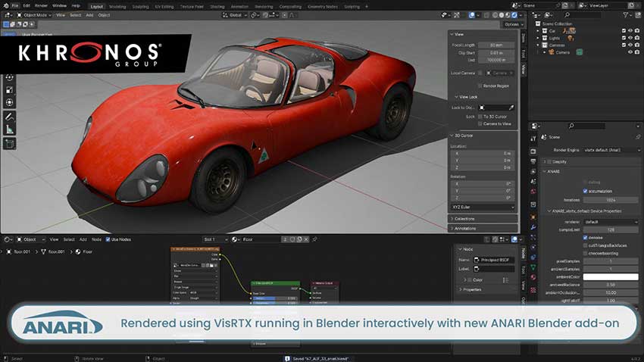The height and width of the screenshot is (362, 644).
Task: Select the Transform tool in left toolbar
Action: [x=10, y=102]
